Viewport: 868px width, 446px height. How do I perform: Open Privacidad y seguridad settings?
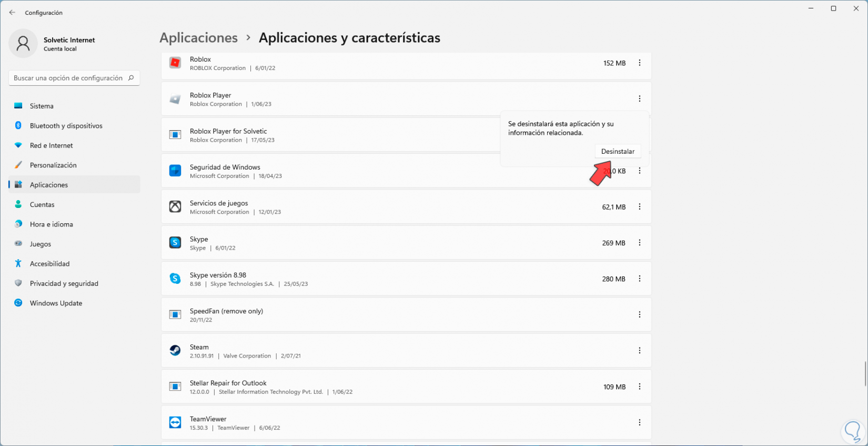(x=64, y=284)
